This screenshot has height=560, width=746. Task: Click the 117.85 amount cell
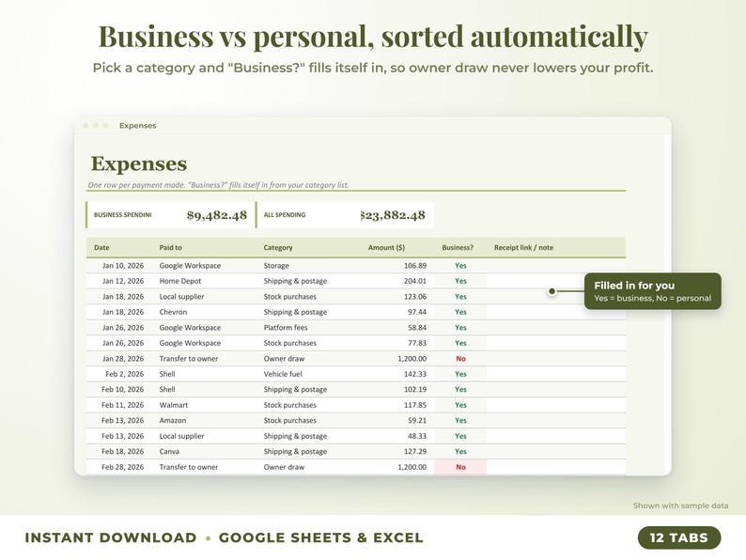click(x=415, y=405)
